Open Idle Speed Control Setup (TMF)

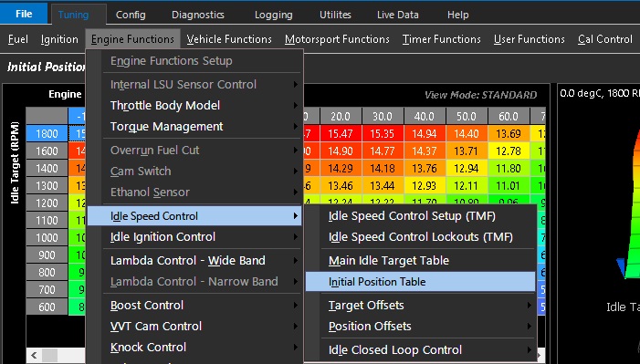click(x=420, y=216)
